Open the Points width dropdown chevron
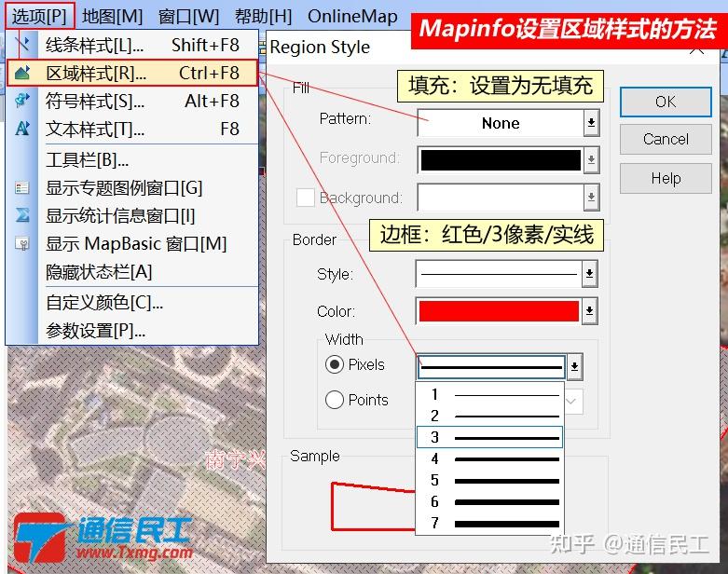This screenshot has width=728, height=574. pyautogui.click(x=572, y=401)
